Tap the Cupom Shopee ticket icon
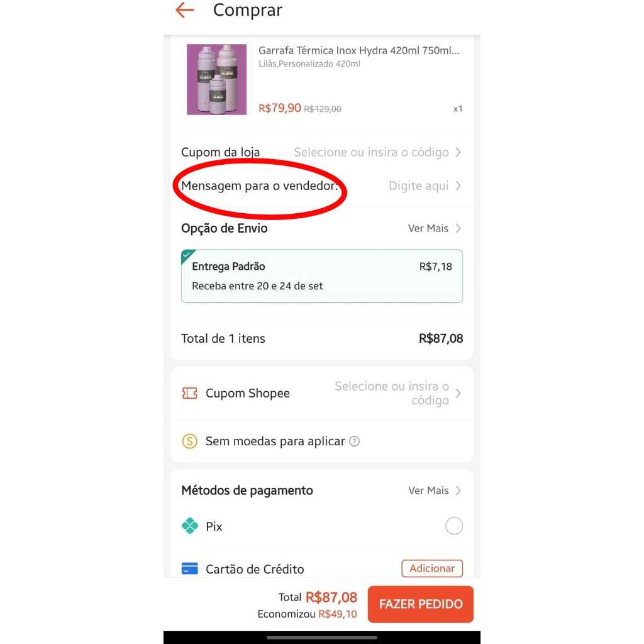The width and height of the screenshot is (644, 644). point(189,394)
